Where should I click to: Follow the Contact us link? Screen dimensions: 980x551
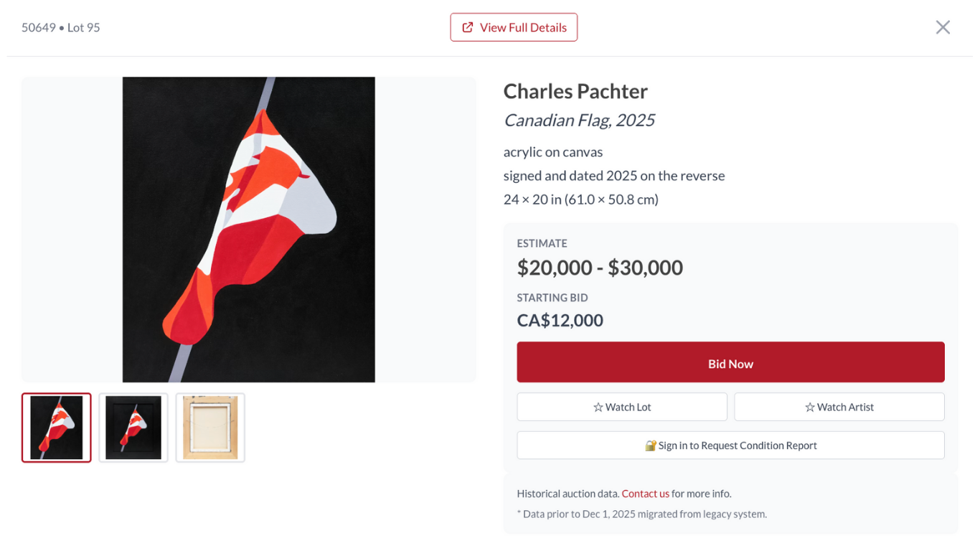(x=645, y=494)
